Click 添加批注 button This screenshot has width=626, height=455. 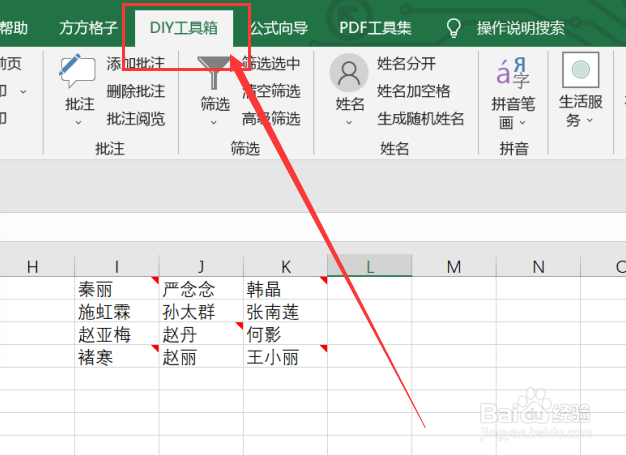[136, 63]
